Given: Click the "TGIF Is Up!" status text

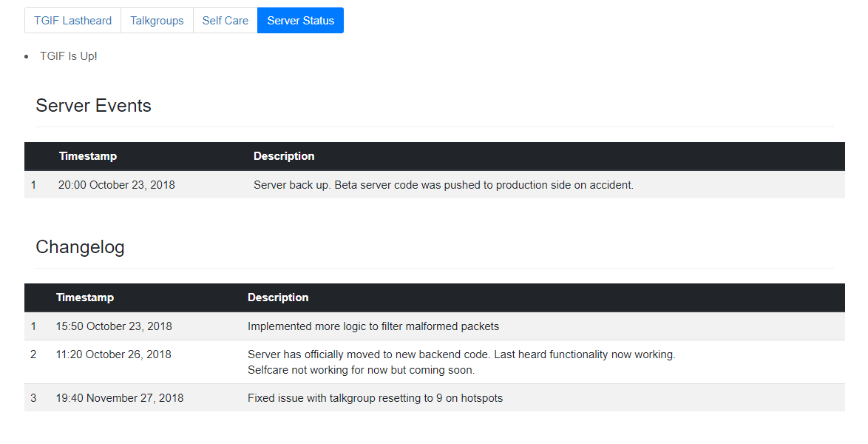Looking at the screenshot, I should 69,56.
